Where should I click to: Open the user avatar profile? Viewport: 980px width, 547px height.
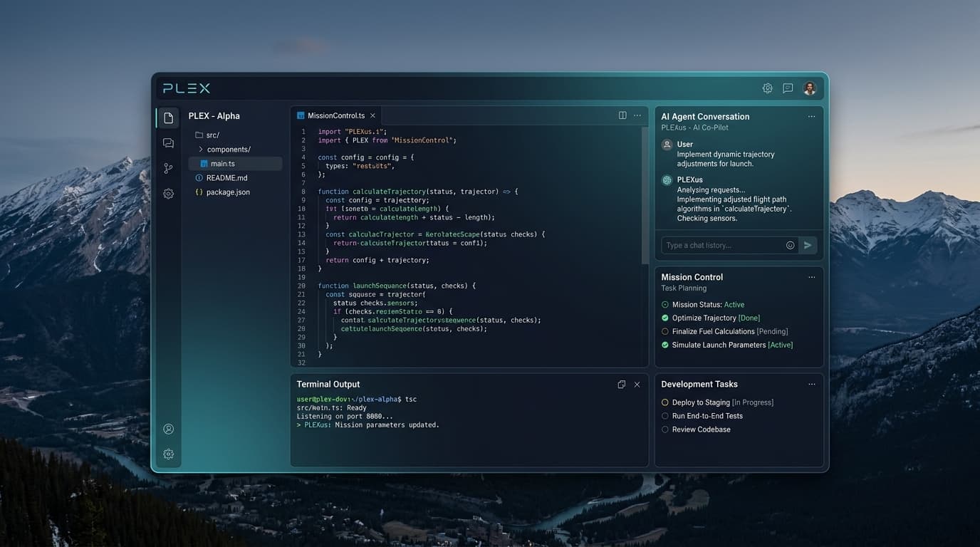[x=809, y=88]
